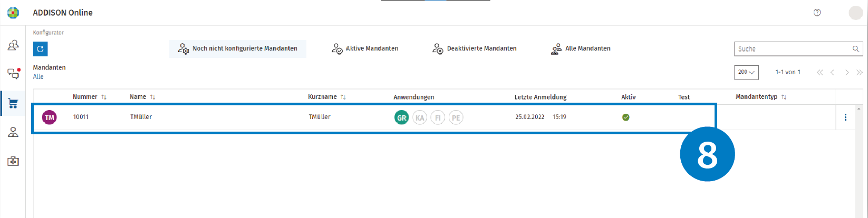
Task: Click the KA application badge
Action: [x=420, y=117]
